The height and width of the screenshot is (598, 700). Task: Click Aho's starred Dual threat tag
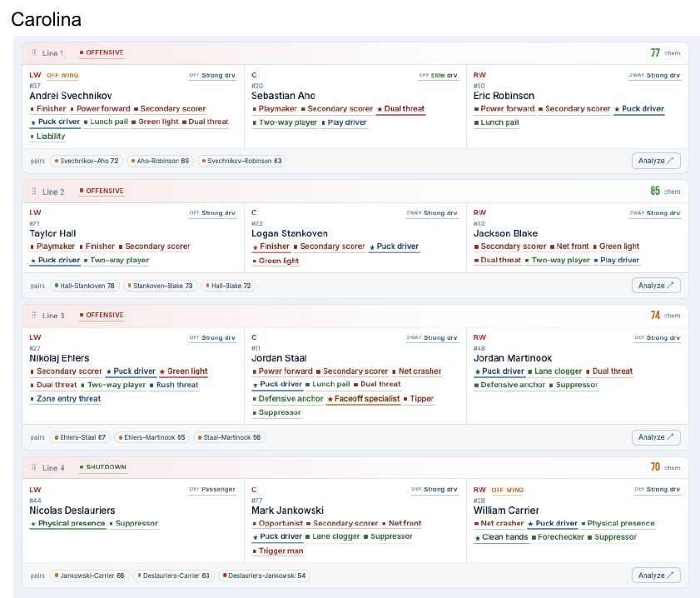click(x=401, y=109)
